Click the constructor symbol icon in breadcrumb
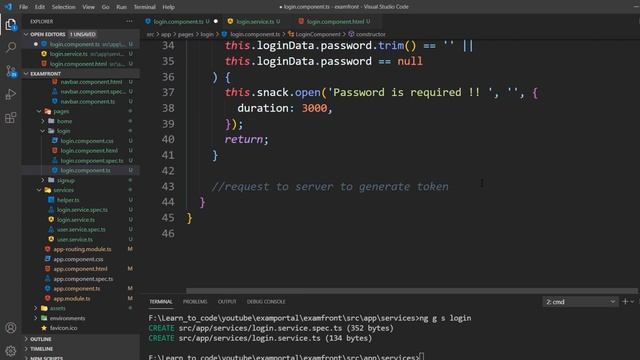 [351, 34]
